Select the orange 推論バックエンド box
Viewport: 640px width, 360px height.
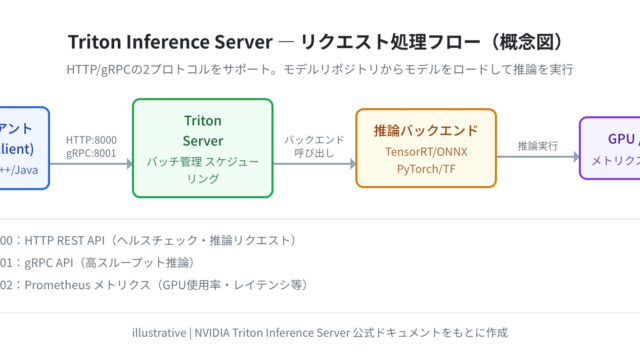click(426, 148)
